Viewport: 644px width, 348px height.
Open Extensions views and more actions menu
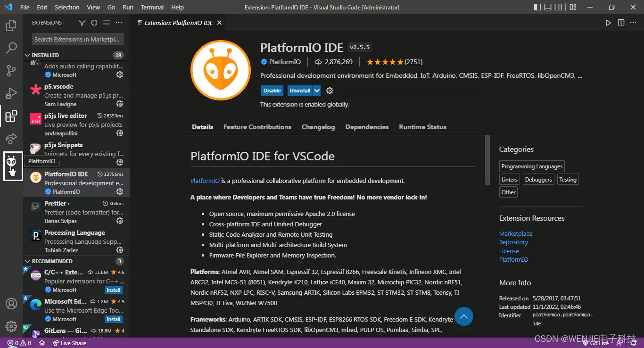[119, 23]
